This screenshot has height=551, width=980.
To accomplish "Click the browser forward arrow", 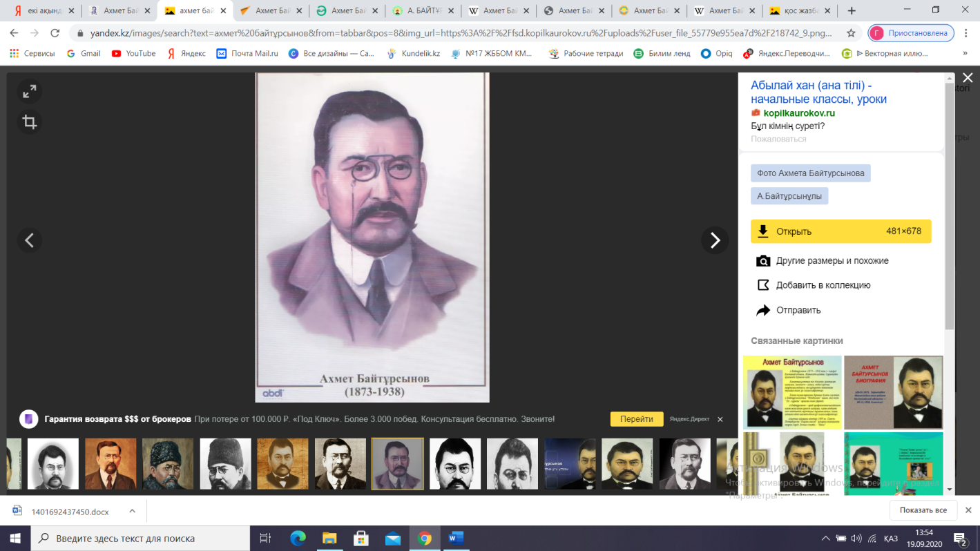I will point(35,33).
